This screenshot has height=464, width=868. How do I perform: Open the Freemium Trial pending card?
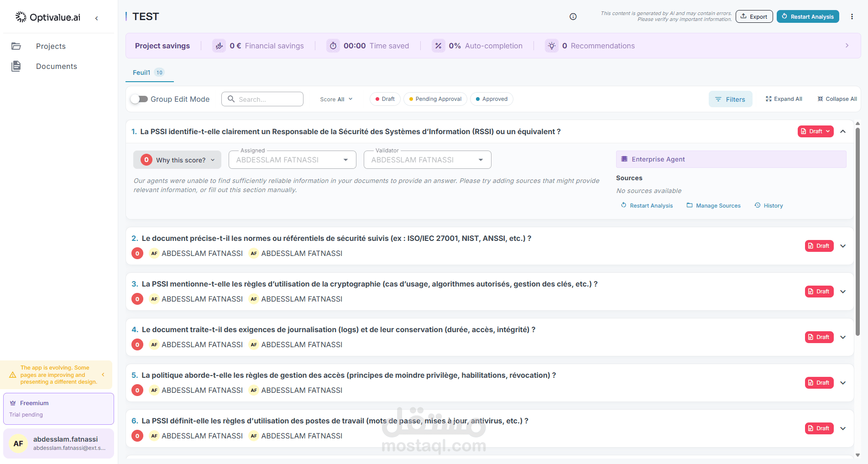point(58,409)
